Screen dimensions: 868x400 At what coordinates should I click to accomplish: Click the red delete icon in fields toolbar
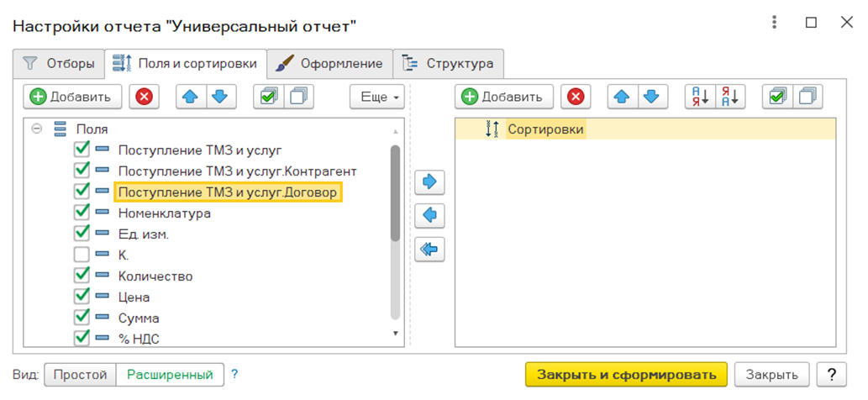pos(144,97)
